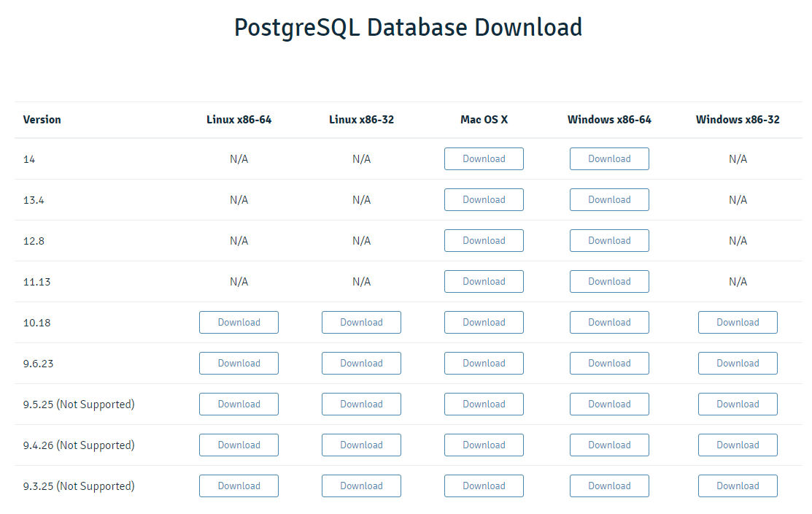Image resolution: width=812 pixels, height=514 pixels.
Task: Download version 9.6.23 for Windows x86-32
Action: point(738,363)
